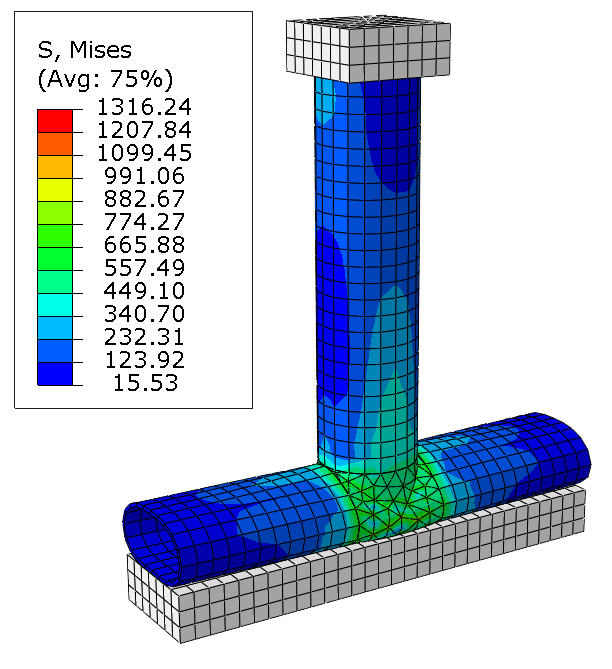Select the orange band below 1099.45
Viewport: 612px width, 669px height.
tap(55, 165)
